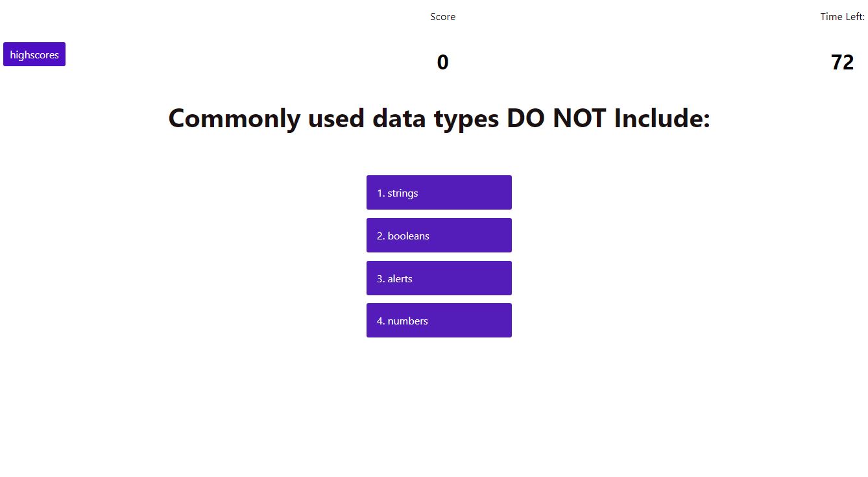Click the word 'alerts' in option three
The image size is (868, 477).
tap(400, 278)
